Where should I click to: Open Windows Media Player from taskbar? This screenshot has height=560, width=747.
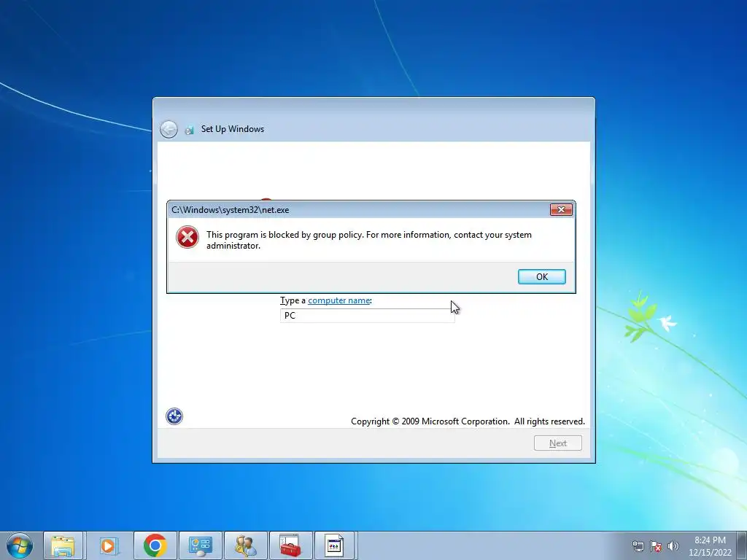click(109, 545)
